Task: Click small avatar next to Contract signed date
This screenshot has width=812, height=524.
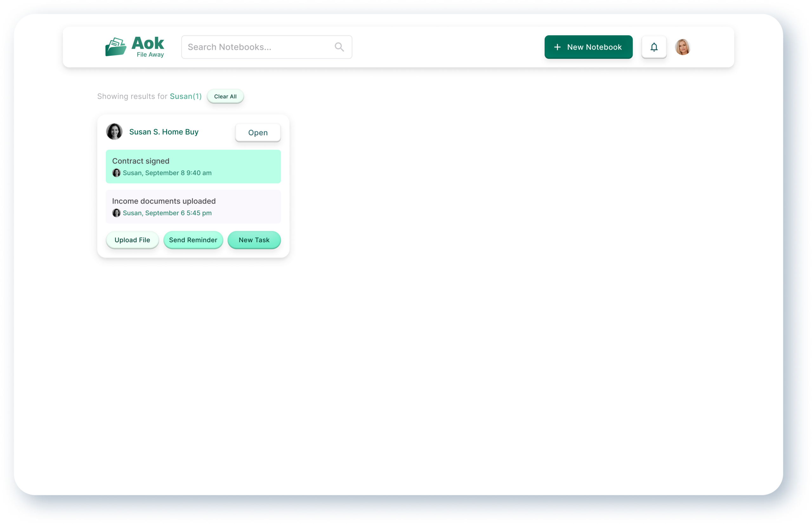Action: 116,173
